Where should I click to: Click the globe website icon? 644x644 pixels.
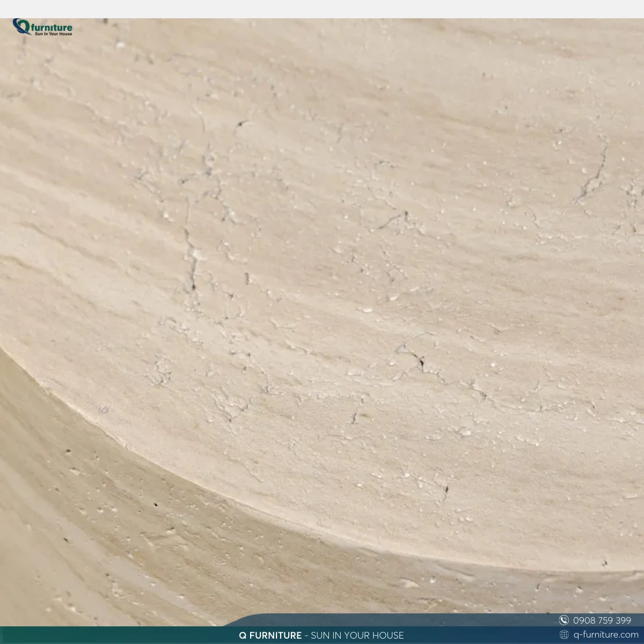click(x=564, y=635)
